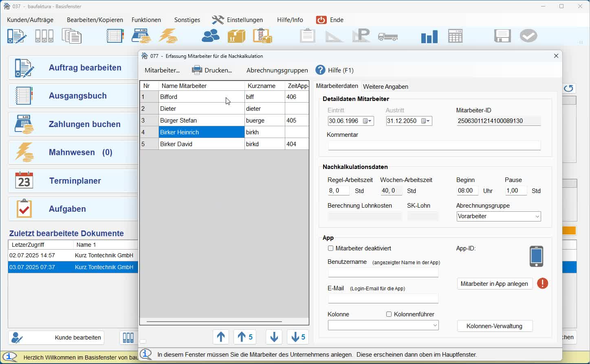This screenshot has height=364, width=590.
Task: Click the smartphone App icon
Action: point(536,257)
